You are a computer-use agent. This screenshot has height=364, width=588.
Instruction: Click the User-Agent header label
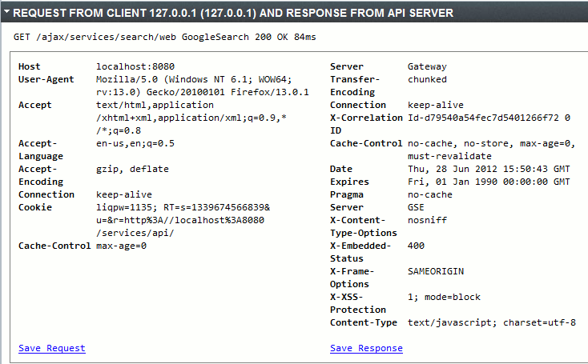tap(46, 79)
